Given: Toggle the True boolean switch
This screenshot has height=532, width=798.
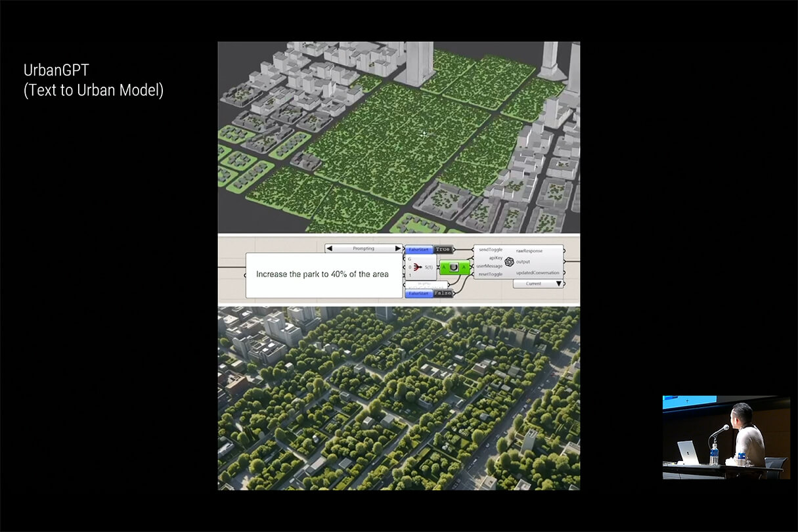Looking at the screenshot, I should click(x=442, y=250).
